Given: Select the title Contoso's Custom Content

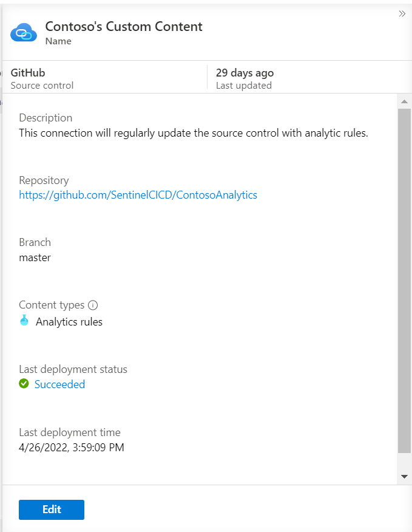Looking at the screenshot, I should pos(124,27).
